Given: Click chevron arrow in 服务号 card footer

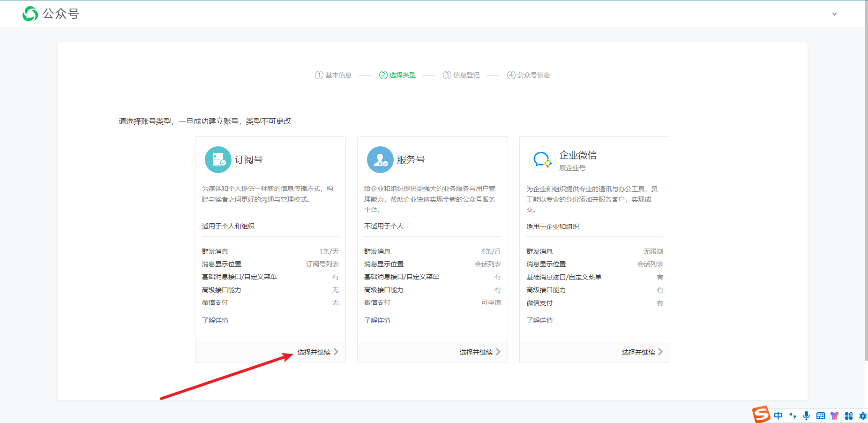Looking at the screenshot, I should [498, 352].
